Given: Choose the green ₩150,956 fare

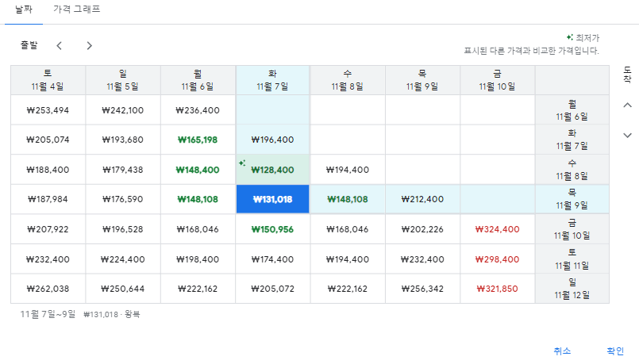Looking at the screenshot, I should (x=272, y=229).
